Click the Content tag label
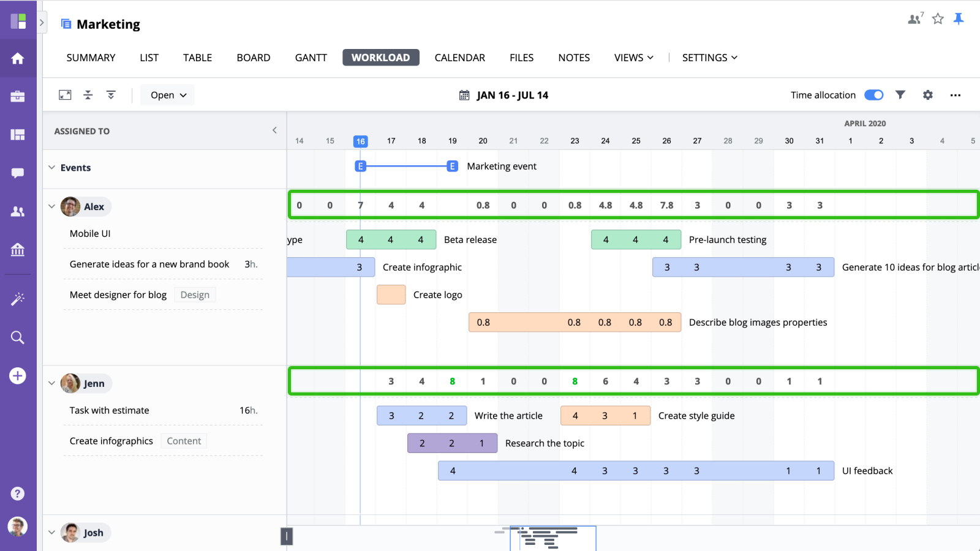This screenshot has height=551, width=980. (x=184, y=441)
